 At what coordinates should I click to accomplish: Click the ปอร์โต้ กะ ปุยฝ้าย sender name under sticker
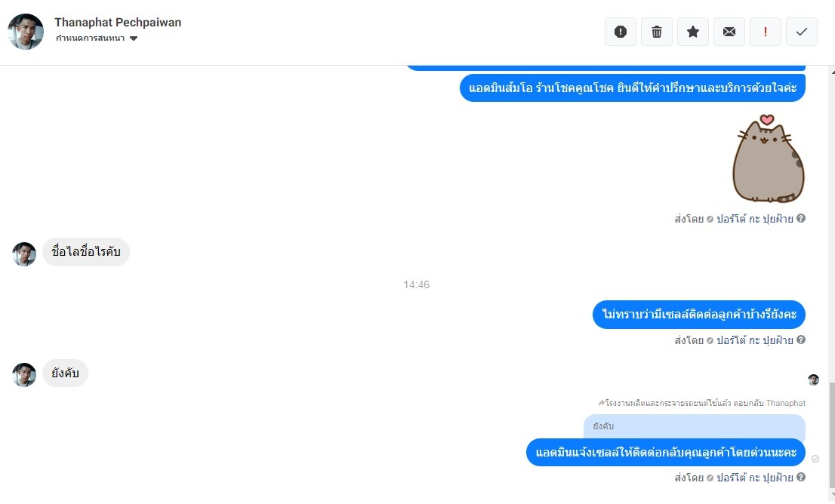754,219
